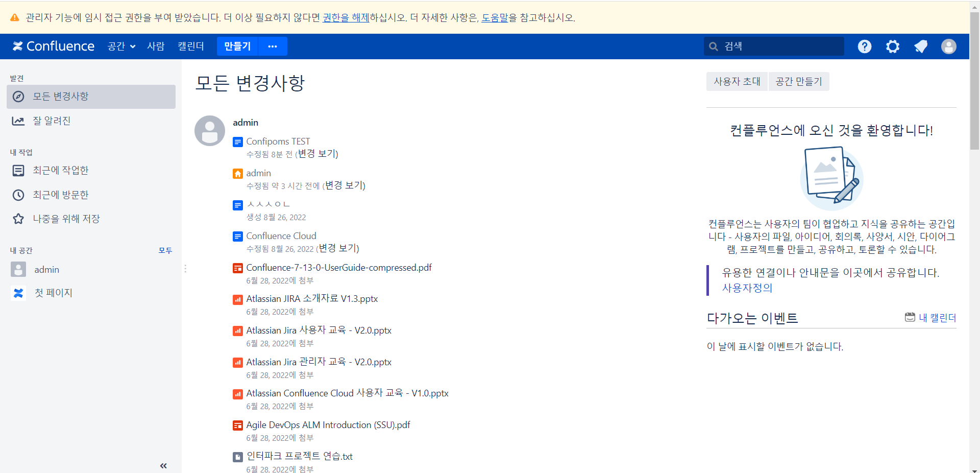Open the Confluence home logo
The image size is (980, 473).
pos(53,46)
